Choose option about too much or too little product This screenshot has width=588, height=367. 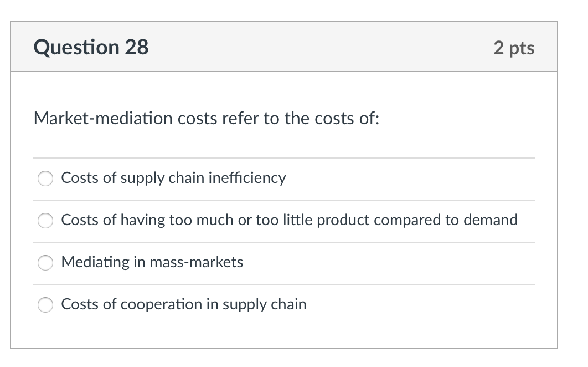[x=45, y=221]
